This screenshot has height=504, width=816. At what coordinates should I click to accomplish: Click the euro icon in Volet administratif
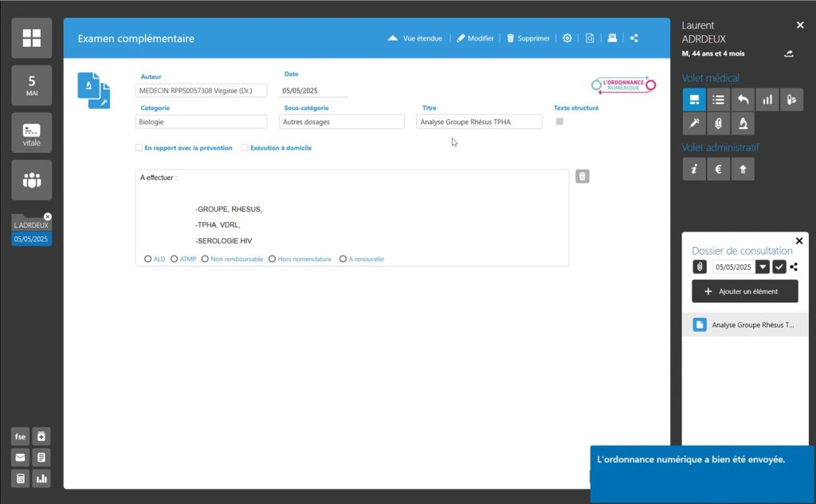click(x=718, y=169)
